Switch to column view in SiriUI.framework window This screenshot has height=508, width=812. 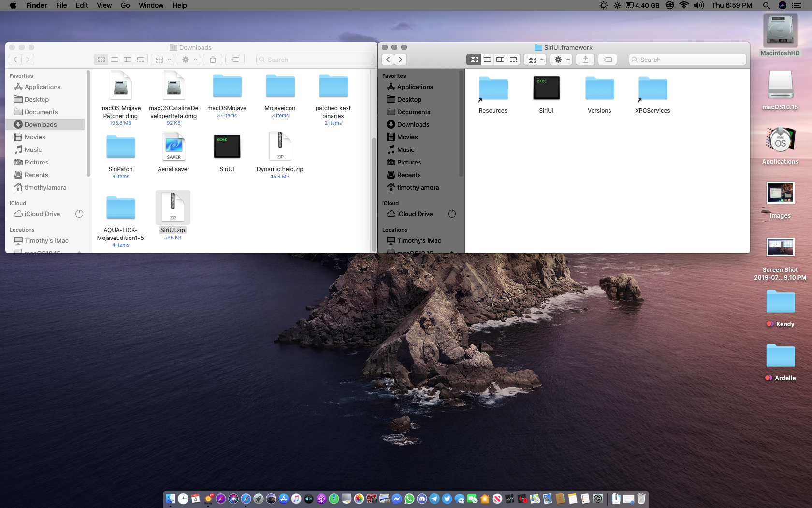(500, 60)
